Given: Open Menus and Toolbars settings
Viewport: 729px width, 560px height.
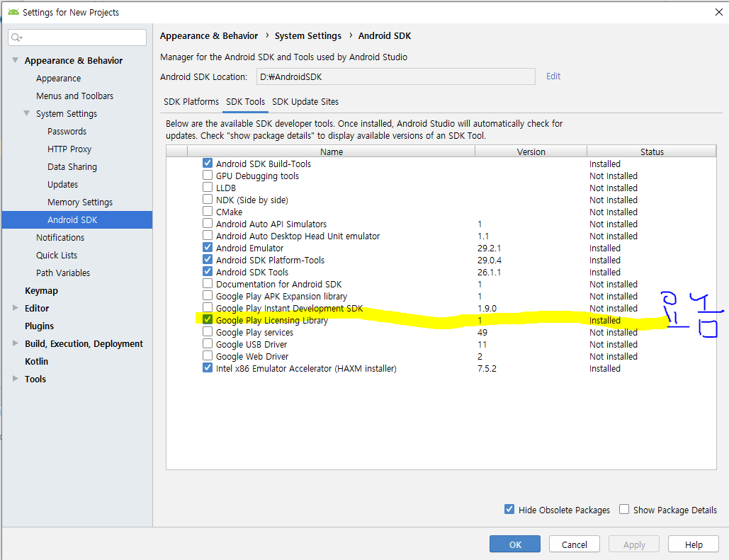Looking at the screenshot, I should pyautogui.click(x=75, y=96).
